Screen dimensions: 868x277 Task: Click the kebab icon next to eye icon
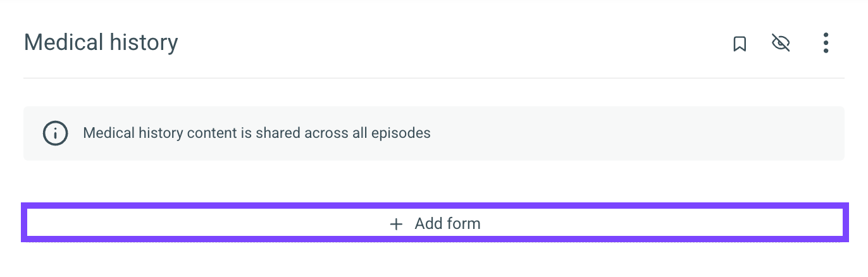tap(826, 43)
